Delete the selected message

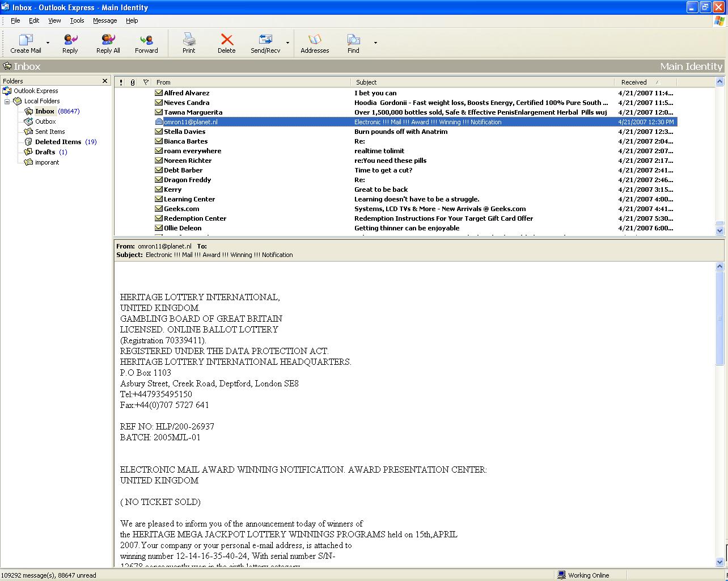[227, 43]
